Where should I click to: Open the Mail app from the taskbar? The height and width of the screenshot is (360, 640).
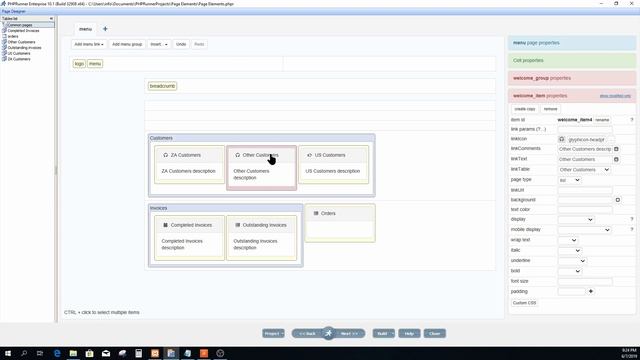click(x=106, y=353)
